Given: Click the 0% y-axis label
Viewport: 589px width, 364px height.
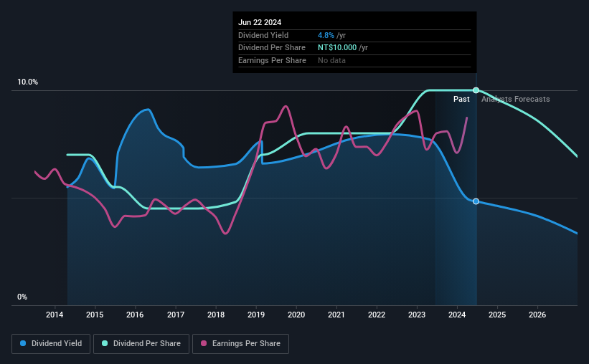Looking at the screenshot, I should point(22,297).
